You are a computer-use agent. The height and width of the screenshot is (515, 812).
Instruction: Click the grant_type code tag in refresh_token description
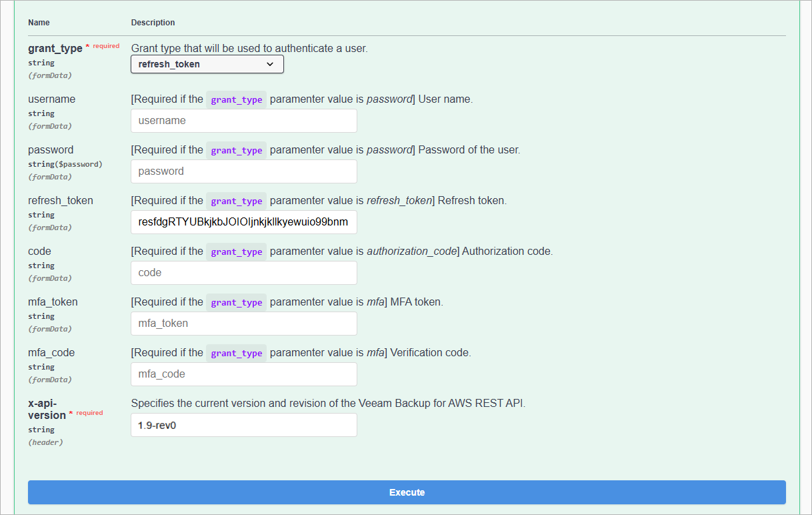(237, 201)
